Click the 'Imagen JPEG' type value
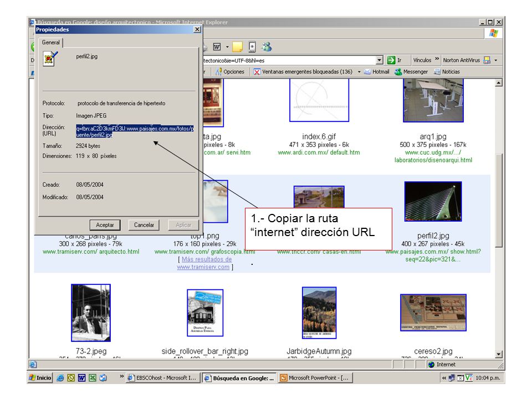The width and height of the screenshot is (532, 399). [91, 116]
